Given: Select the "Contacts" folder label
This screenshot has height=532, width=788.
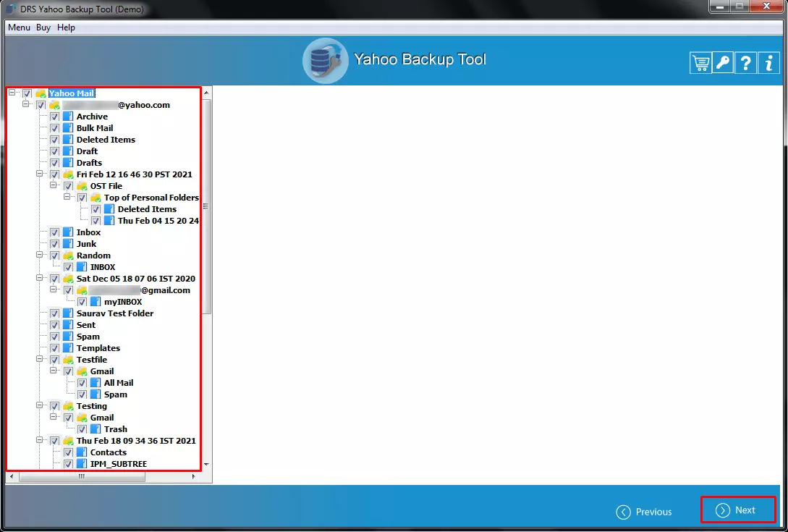Looking at the screenshot, I should click(109, 452).
